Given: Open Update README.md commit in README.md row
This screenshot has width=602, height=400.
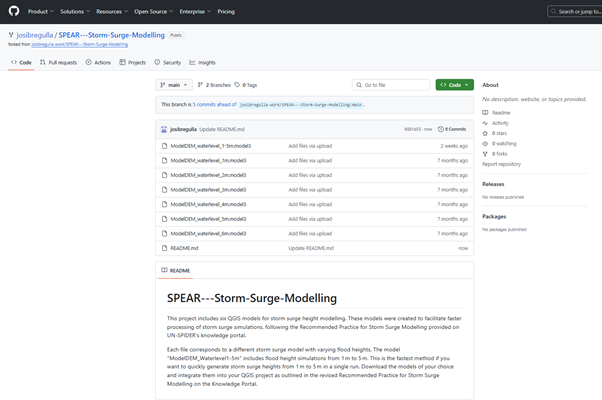Looking at the screenshot, I should tap(311, 248).
